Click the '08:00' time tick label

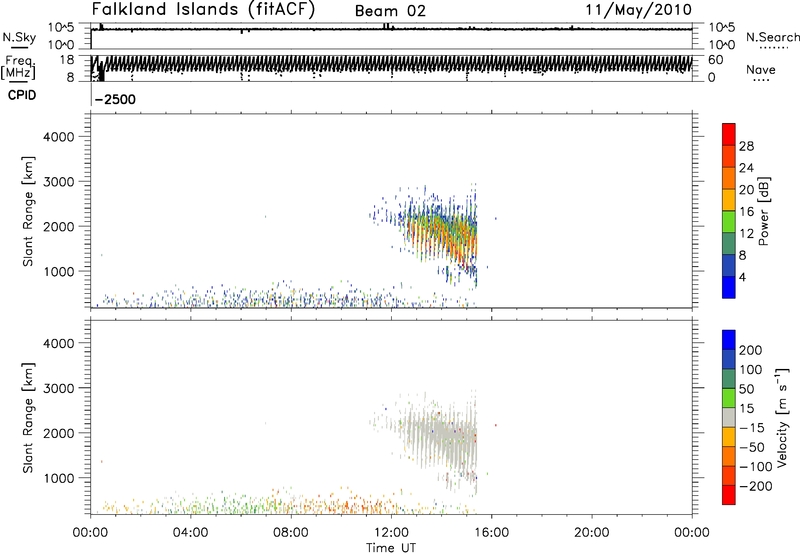(x=291, y=533)
